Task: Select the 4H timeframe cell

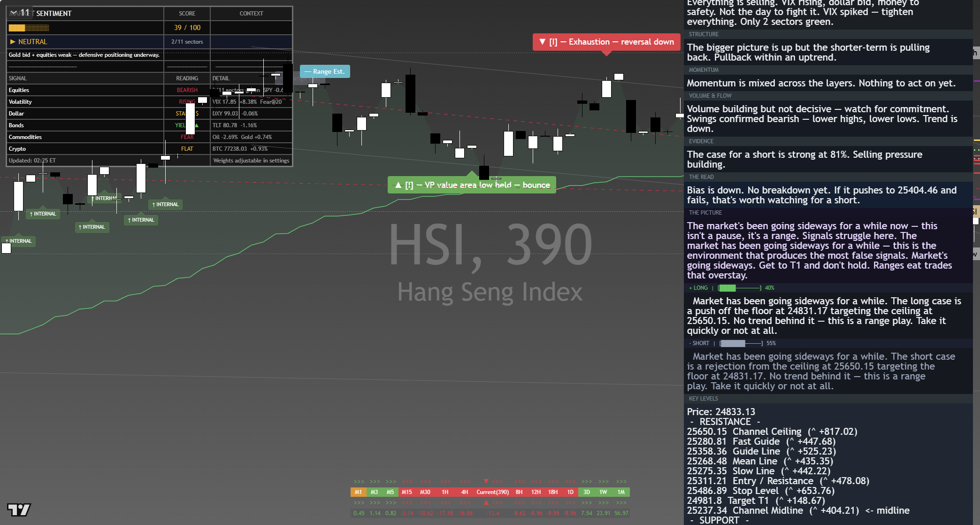Action: (x=465, y=492)
